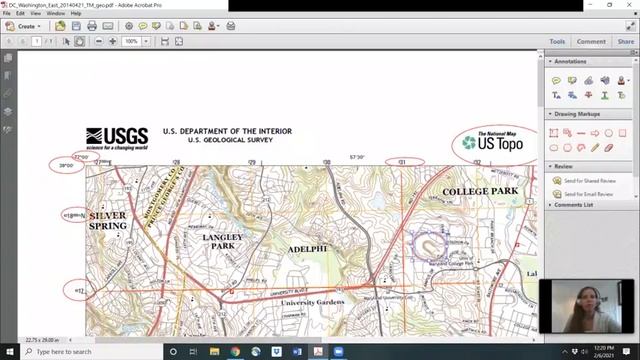Viewport: 640px width, 360px height.
Task: Select the Cloud drawing tool
Action: (553, 148)
